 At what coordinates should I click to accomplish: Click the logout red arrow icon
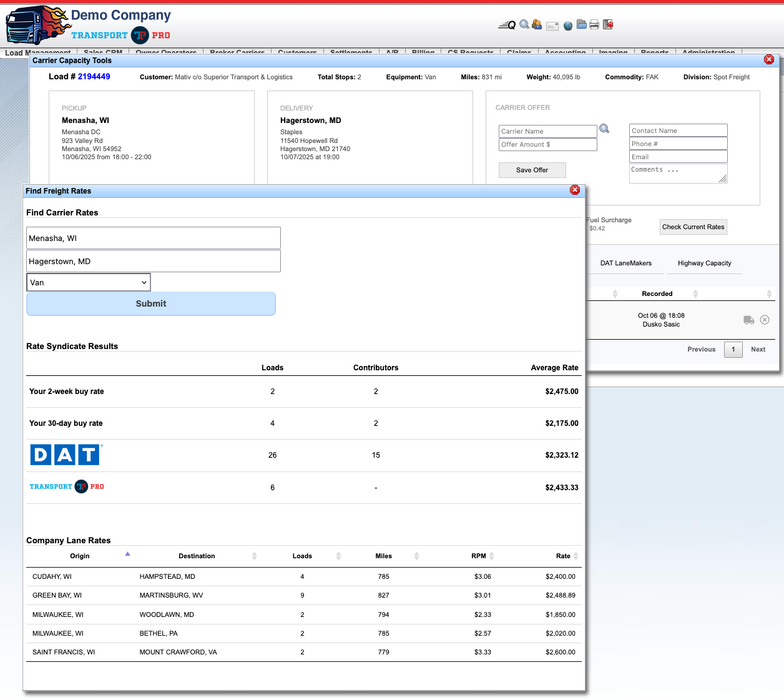pos(608,25)
